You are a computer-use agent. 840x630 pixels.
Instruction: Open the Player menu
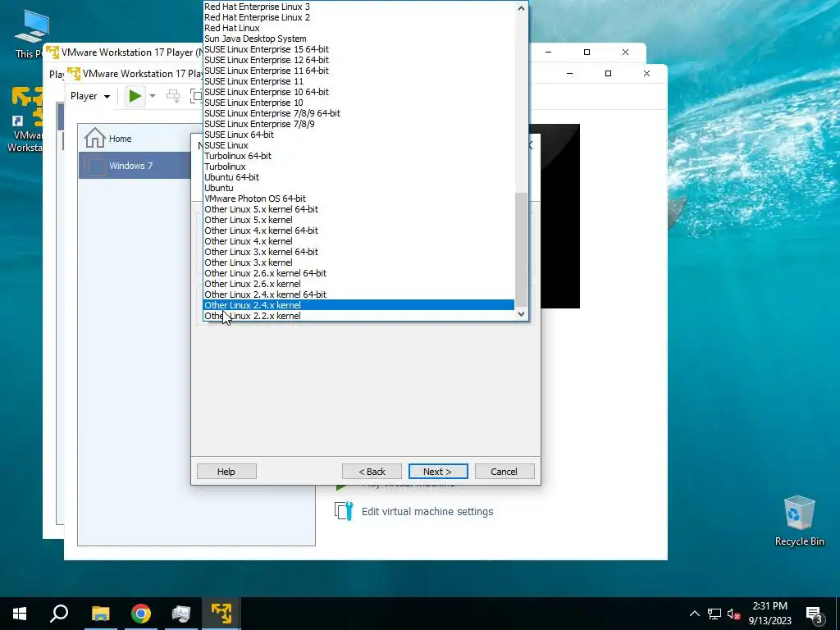point(90,97)
